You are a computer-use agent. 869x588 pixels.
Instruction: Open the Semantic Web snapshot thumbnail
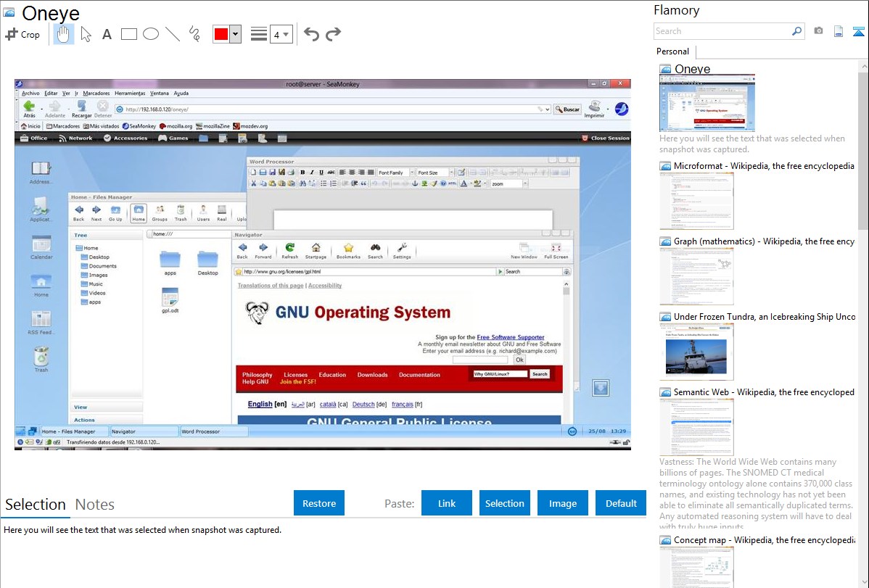coord(696,427)
